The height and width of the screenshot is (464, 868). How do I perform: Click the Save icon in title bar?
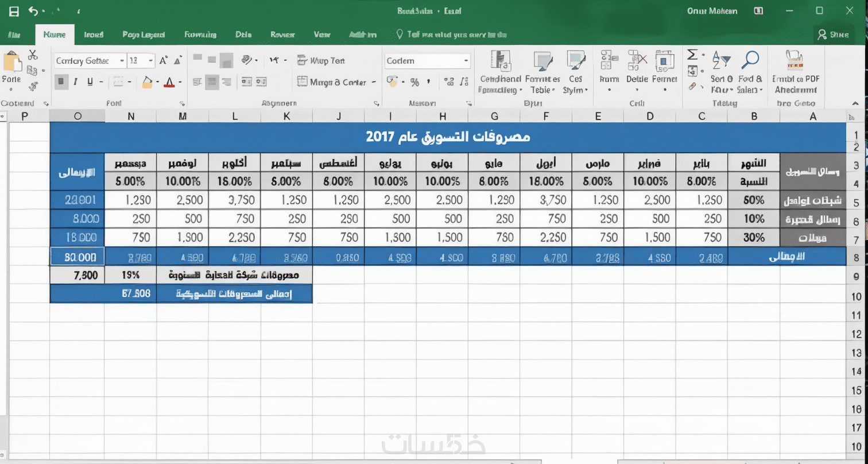click(x=14, y=11)
